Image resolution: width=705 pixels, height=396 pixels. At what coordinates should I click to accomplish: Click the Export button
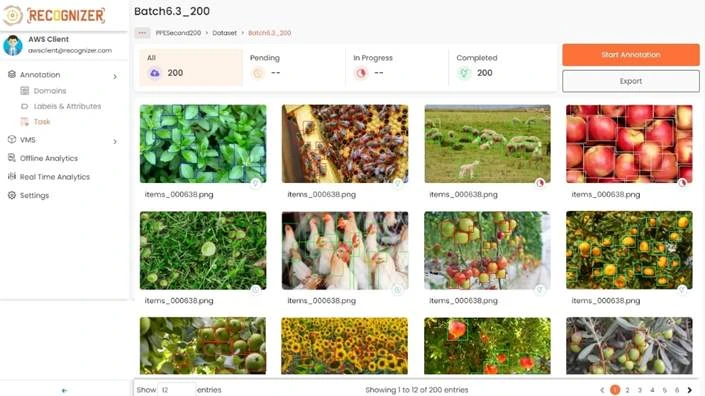[631, 81]
